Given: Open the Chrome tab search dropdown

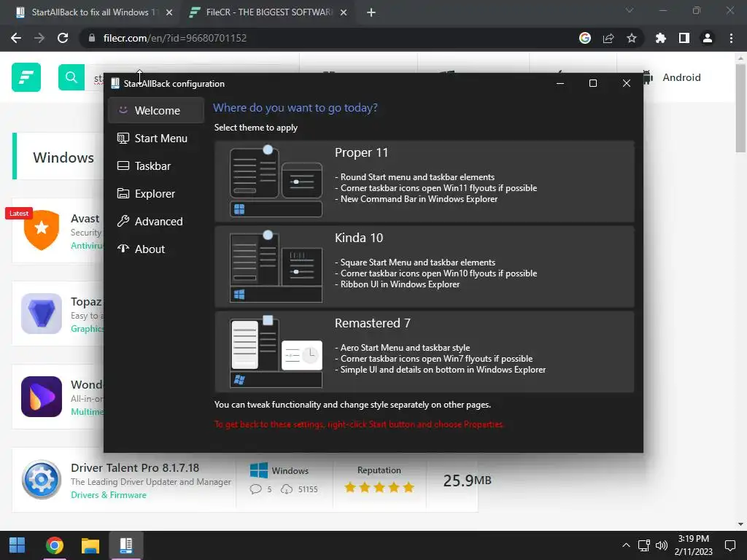Looking at the screenshot, I should [x=630, y=10].
